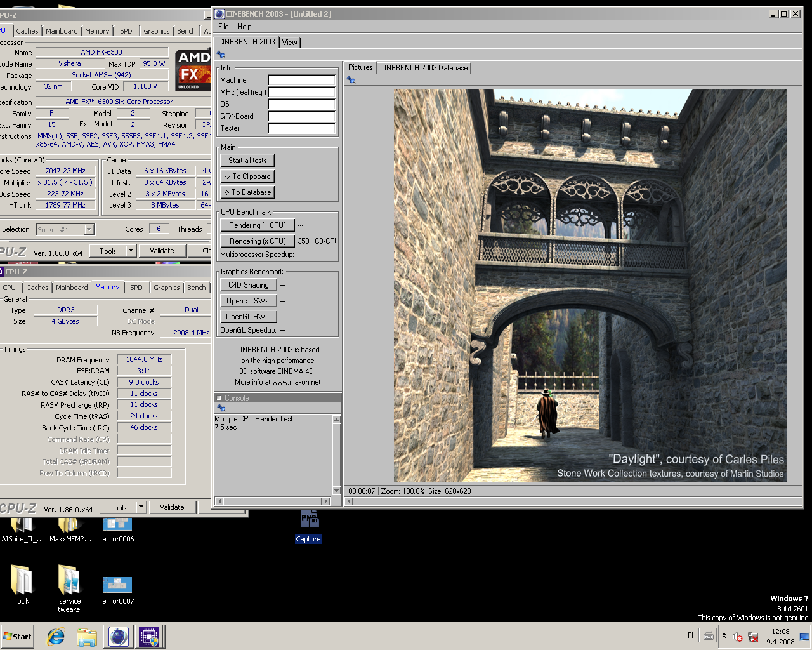Open the Socket #1 selection dropdown in CPU-Z

[89, 230]
